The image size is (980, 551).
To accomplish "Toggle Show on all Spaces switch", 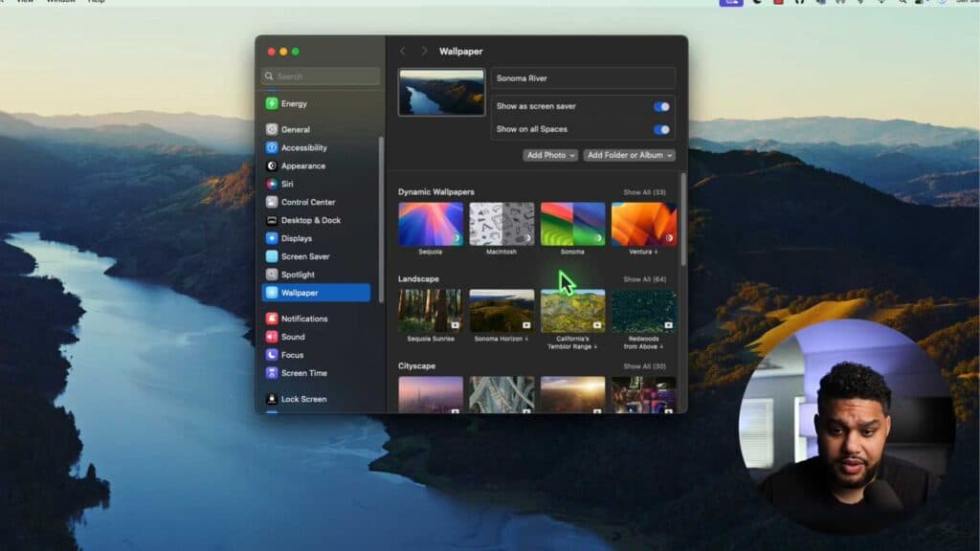I will (x=661, y=130).
